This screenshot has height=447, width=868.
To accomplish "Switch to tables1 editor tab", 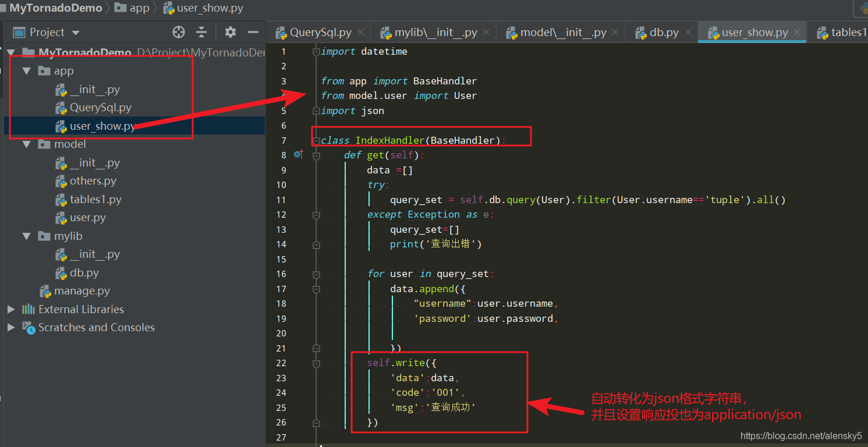I will coord(842,33).
